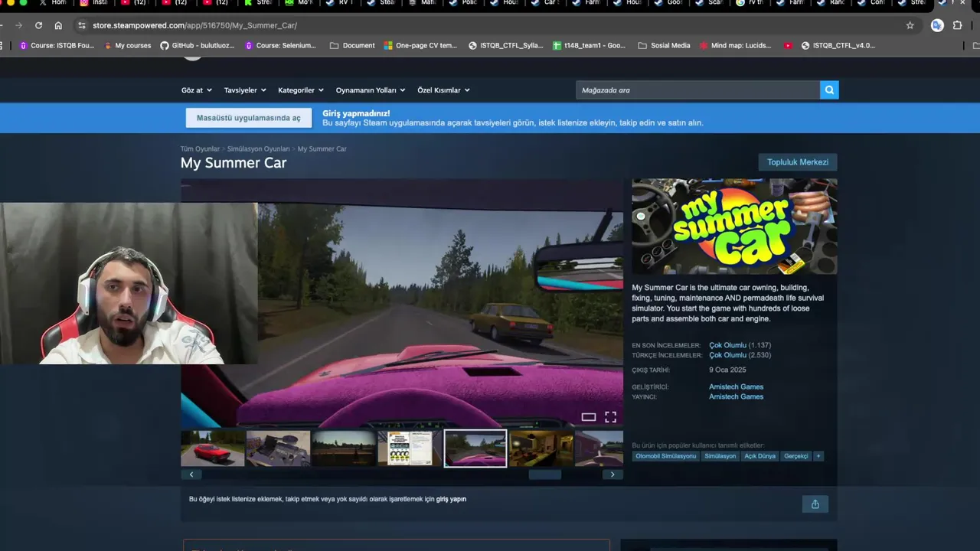Click the right arrow of the thumbnail strip
Image resolution: width=980 pixels, height=551 pixels.
(612, 474)
